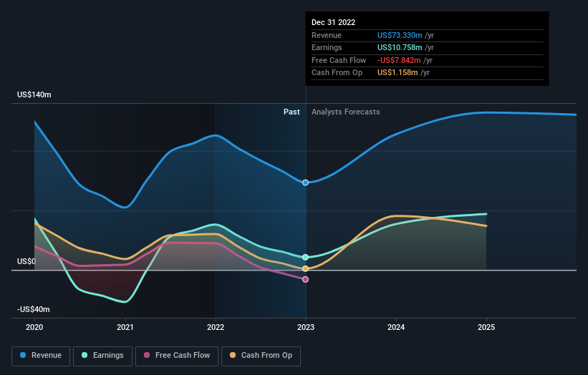The width and height of the screenshot is (588, 375).
Task: Click the 2023 x-axis label
Action: tap(306, 328)
